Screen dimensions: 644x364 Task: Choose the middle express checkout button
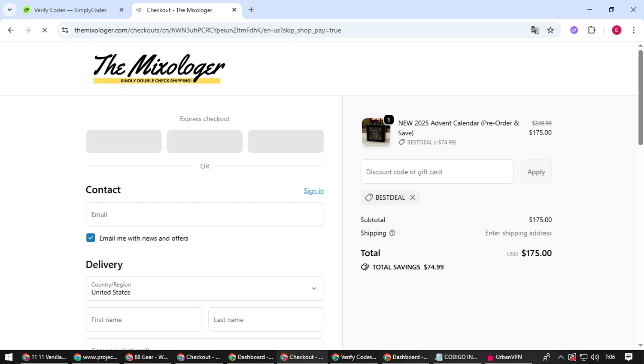(x=205, y=141)
